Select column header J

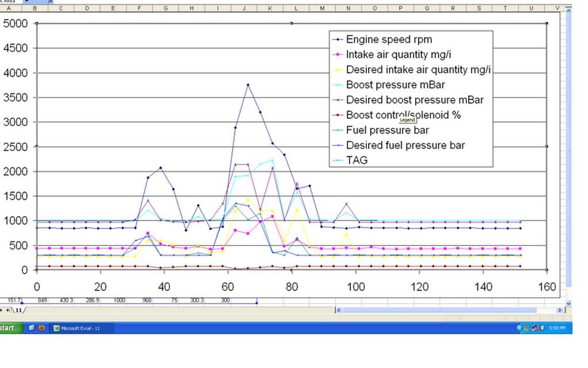click(x=243, y=8)
